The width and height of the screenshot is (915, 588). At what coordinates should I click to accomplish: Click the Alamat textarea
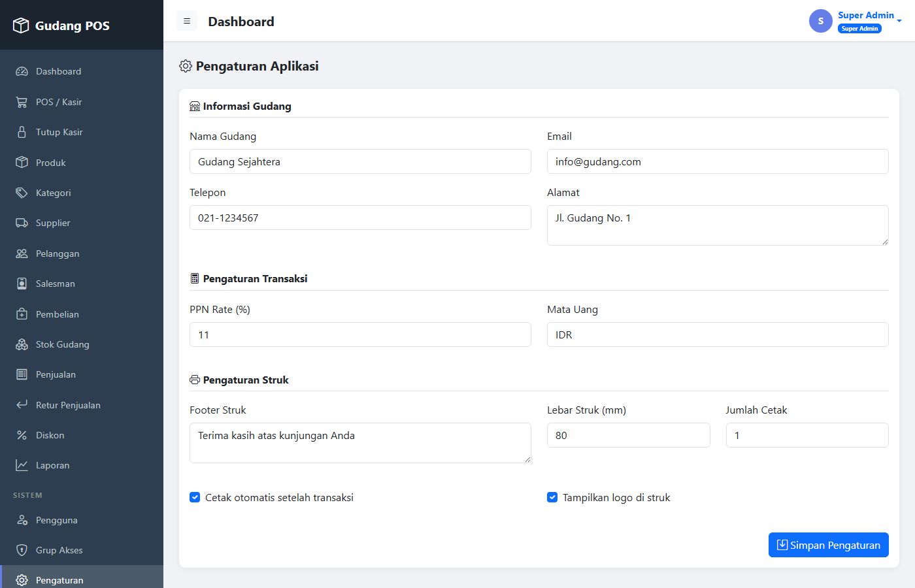(718, 225)
